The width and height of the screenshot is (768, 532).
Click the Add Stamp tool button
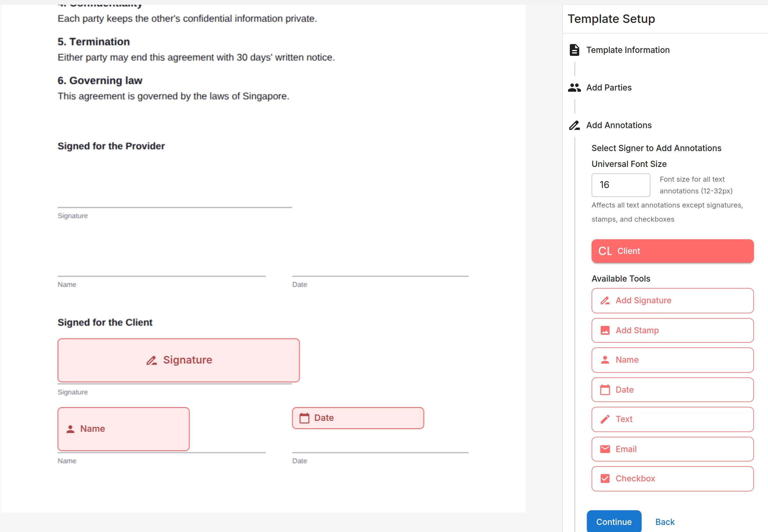point(672,330)
